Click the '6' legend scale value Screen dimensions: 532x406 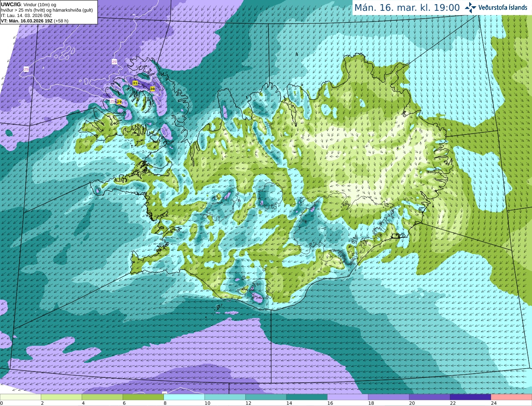pyautogui.click(x=124, y=403)
